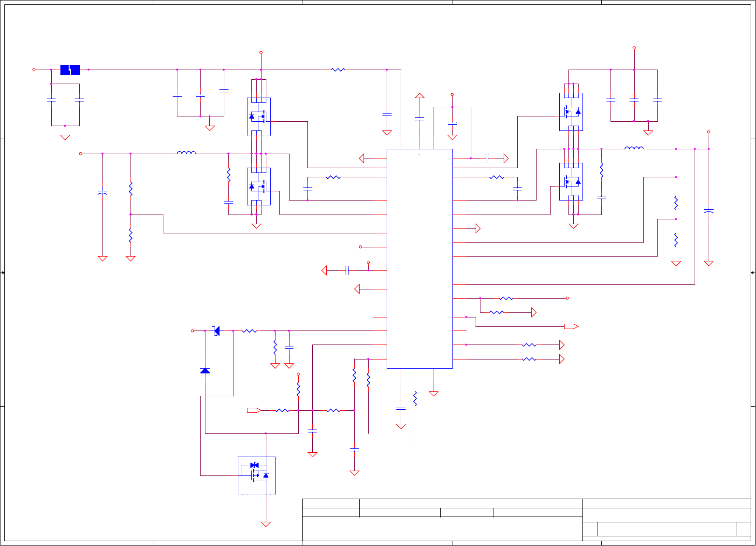The height and width of the screenshot is (546, 756).
Task: Select the resistor directly after the red input port
Action: click(x=282, y=410)
